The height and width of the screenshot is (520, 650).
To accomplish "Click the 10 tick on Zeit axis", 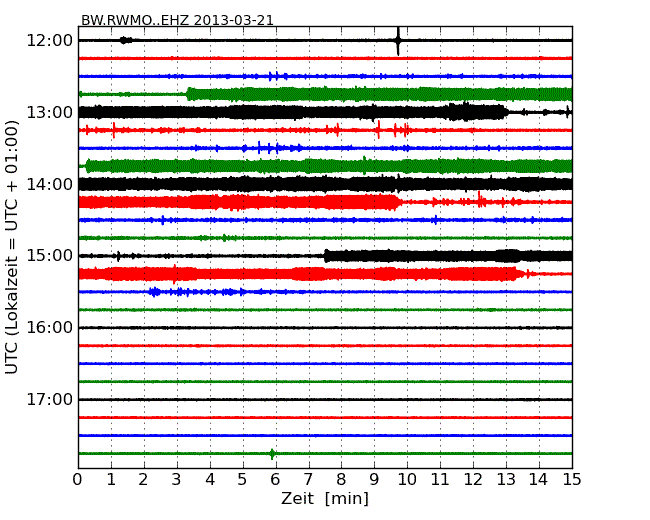I will pyautogui.click(x=407, y=479).
